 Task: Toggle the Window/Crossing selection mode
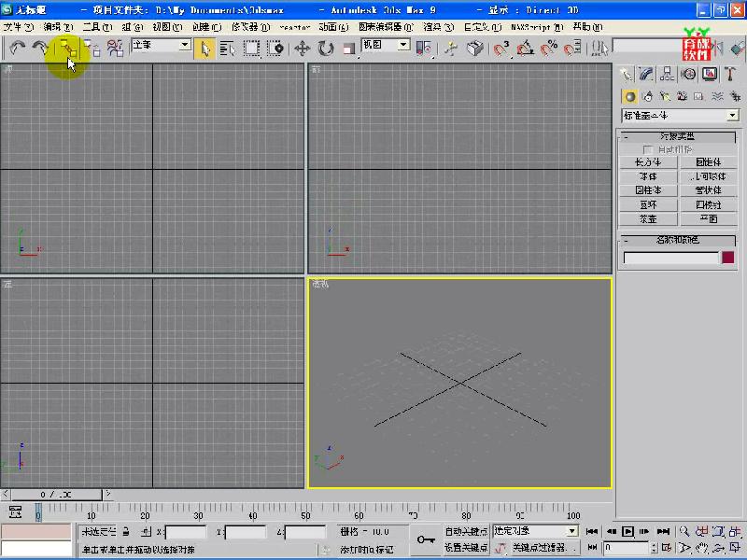click(275, 49)
